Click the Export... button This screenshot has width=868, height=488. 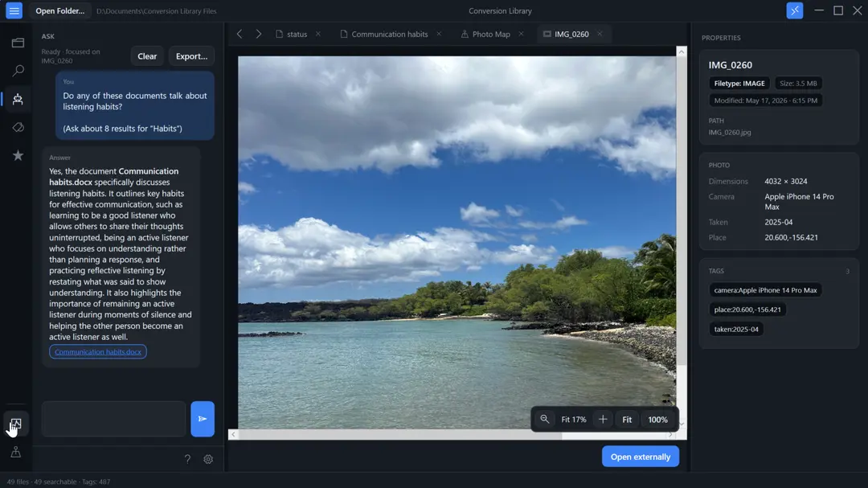191,56
